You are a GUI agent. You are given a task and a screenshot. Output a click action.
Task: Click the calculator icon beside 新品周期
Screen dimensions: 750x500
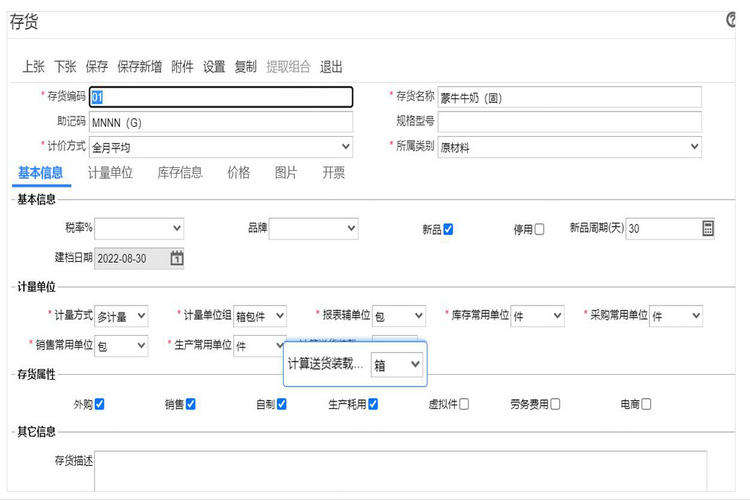click(x=708, y=228)
